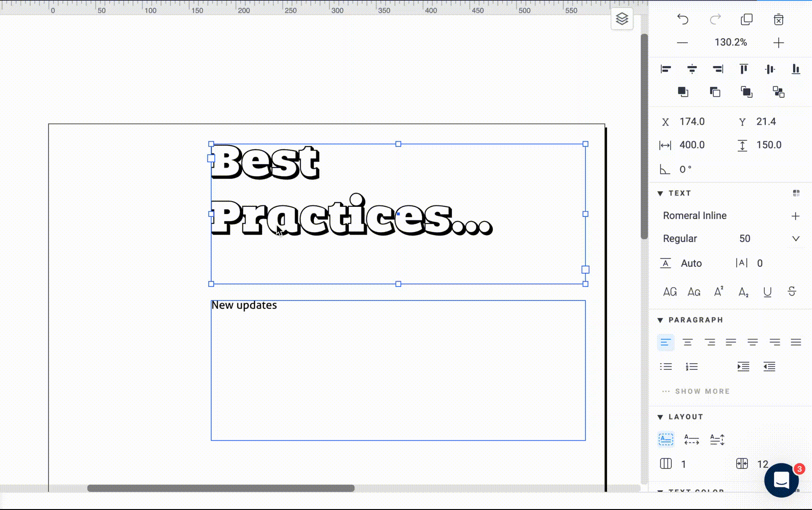Select center paragraph alignment

tap(687, 342)
